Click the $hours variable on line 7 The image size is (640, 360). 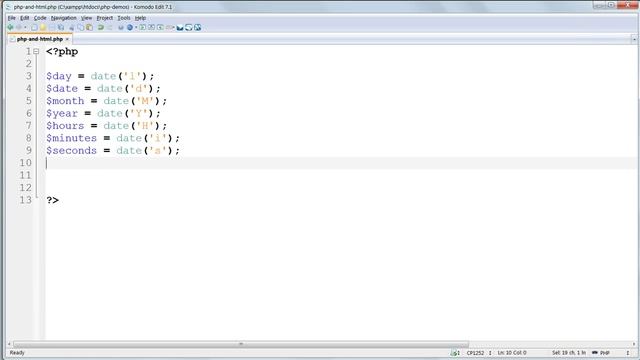tap(65, 126)
